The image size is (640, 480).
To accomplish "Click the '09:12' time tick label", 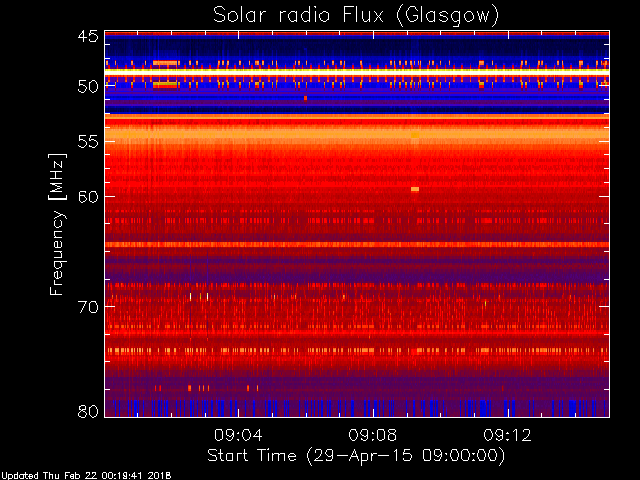I will (x=507, y=435).
